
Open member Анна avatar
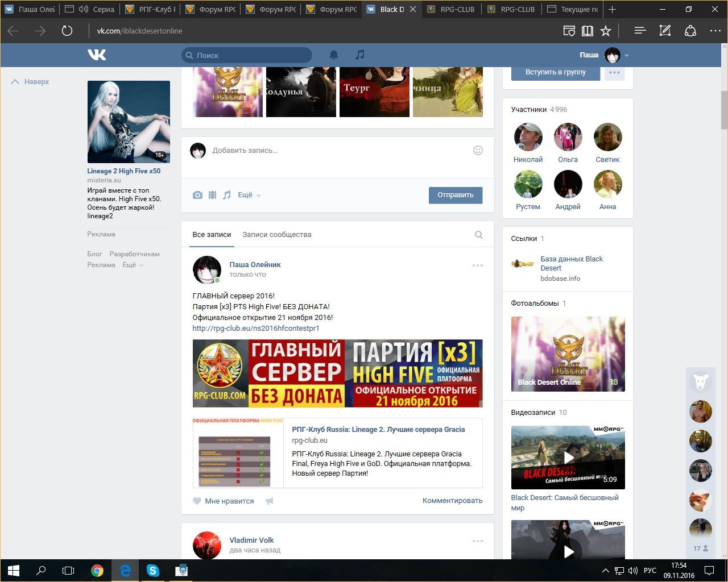point(607,184)
